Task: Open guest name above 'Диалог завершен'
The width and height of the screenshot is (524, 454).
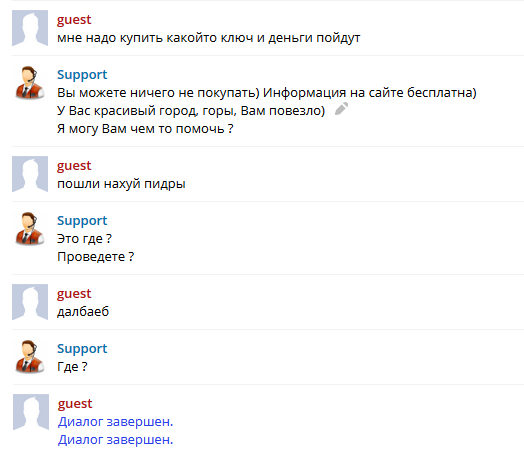Action: pyautogui.click(x=75, y=404)
